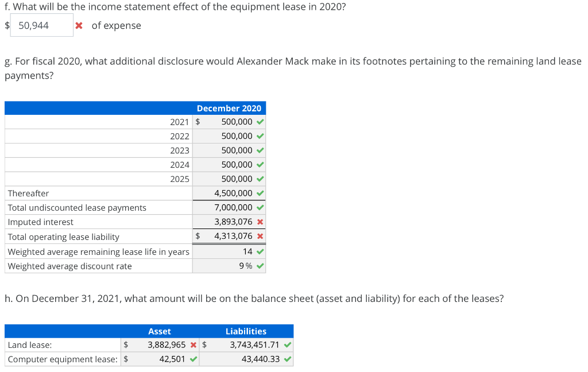Click the 'Total operating lease liability' label
This screenshot has height=372, width=588.
pyautogui.click(x=63, y=237)
